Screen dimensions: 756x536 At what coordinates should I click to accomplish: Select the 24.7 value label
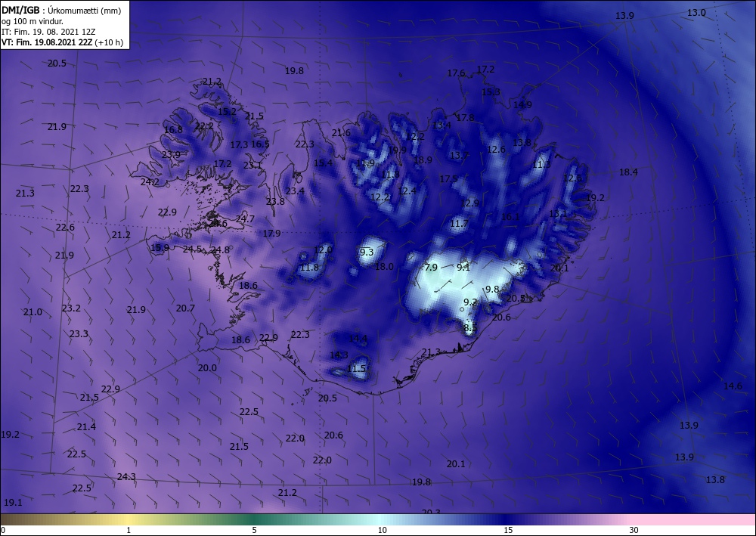click(245, 218)
